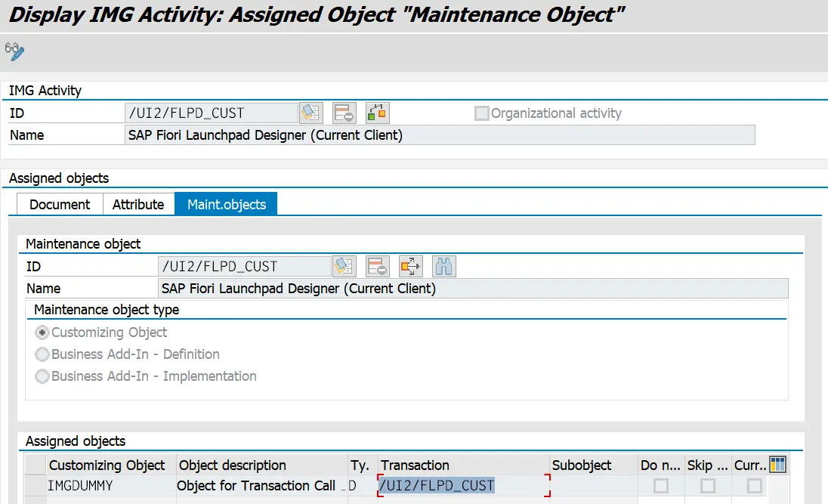
Task: Toggle the Do n... checkbox for IMGDUMMY
Action: pos(661,486)
